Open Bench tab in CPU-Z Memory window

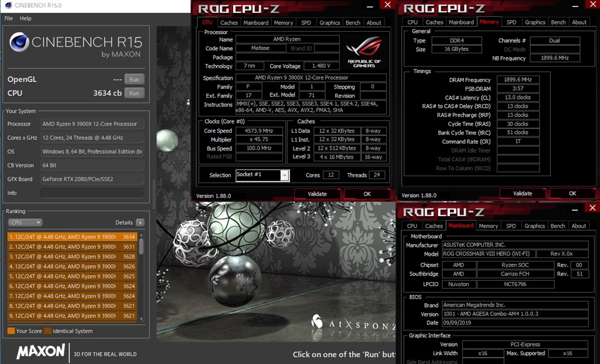[558, 22]
